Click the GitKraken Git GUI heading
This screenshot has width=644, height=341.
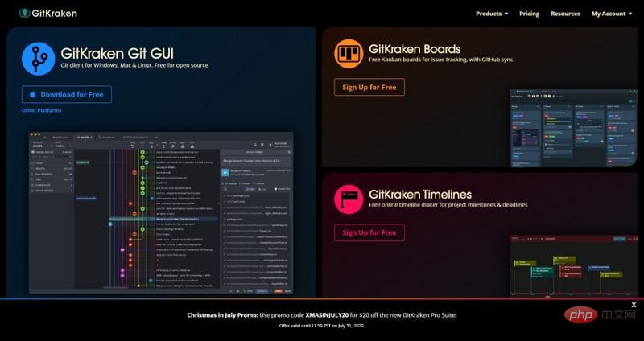(117, 53)
